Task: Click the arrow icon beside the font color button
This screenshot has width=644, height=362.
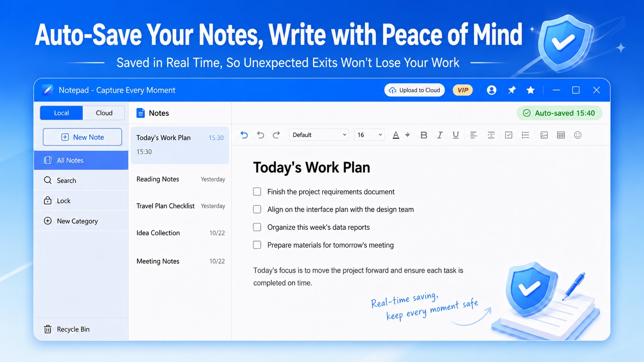Action: [407, 135]
